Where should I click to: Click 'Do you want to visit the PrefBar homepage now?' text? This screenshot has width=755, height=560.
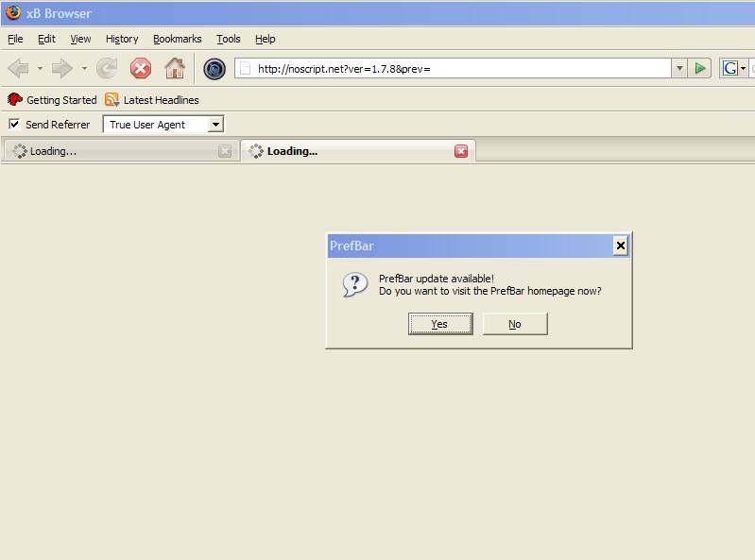490,291
